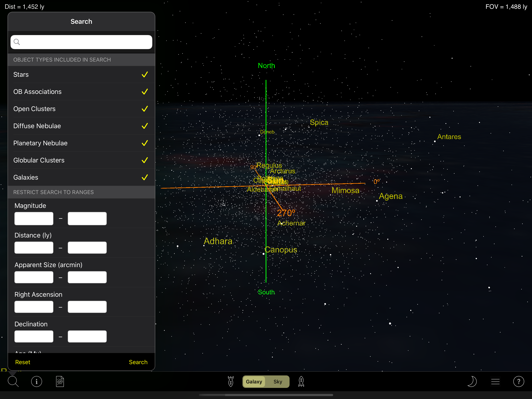Enable night mode with the moon icon
This screenshot has width=532, height=399.
pos(472,381)
